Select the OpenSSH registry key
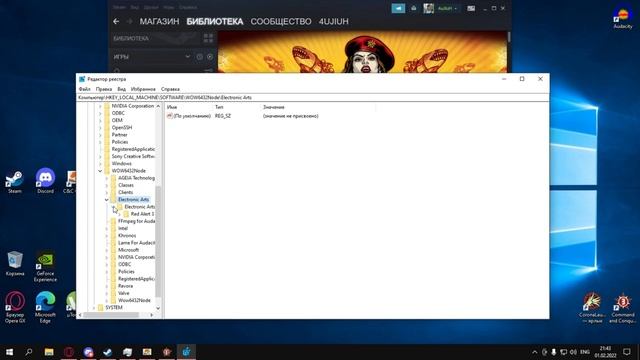The image size is (640, 360). tap(122, 128)
